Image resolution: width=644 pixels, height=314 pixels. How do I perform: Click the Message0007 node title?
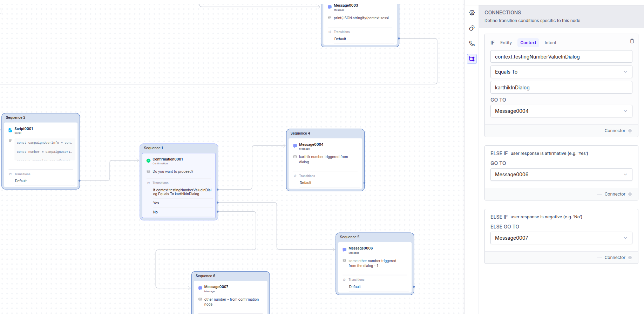(x=216, y=287)
